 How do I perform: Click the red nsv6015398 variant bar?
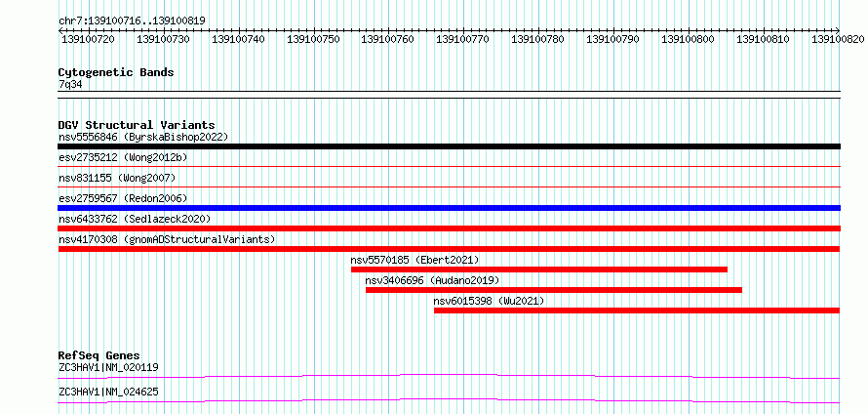click(637, 310)
